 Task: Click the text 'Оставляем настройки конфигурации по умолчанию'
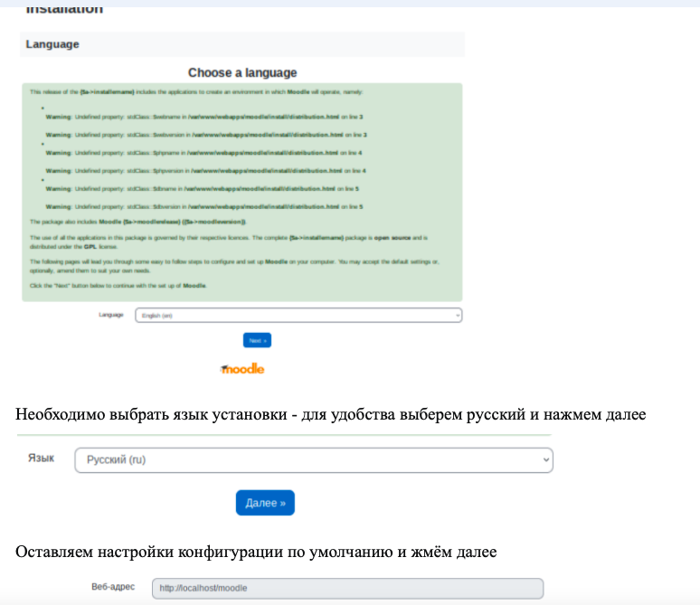pos(204,552)
